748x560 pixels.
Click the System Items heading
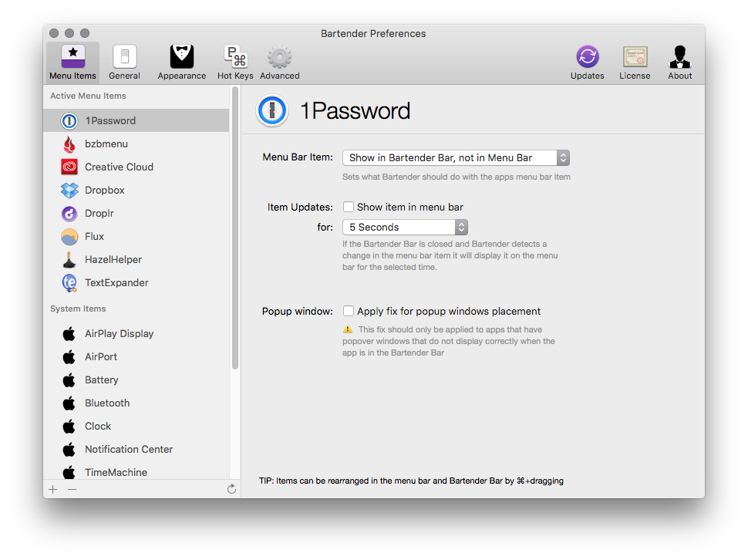click(x=78, y=309)
